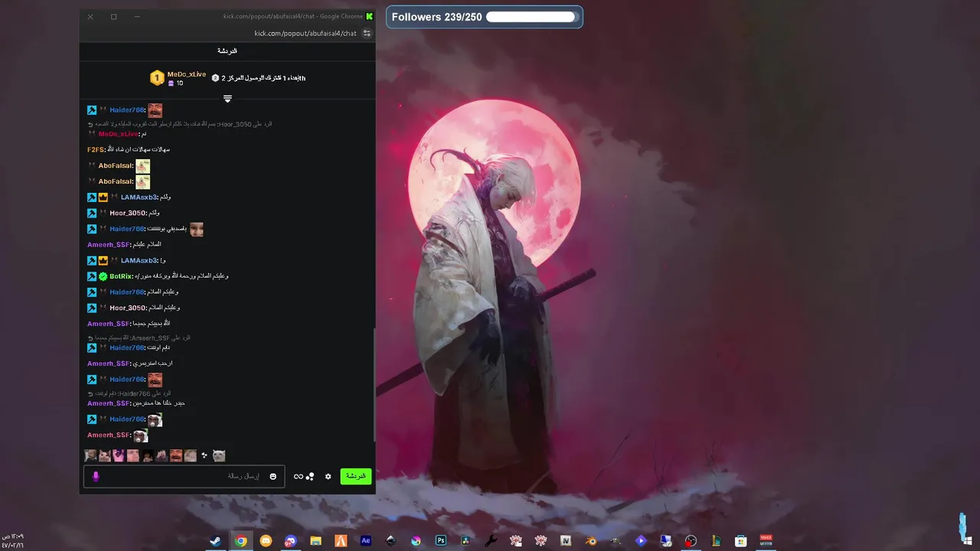Viewport: 980px width, 551px height.
Task: Open Blender from the taskbar
Action: coord(591,540)
